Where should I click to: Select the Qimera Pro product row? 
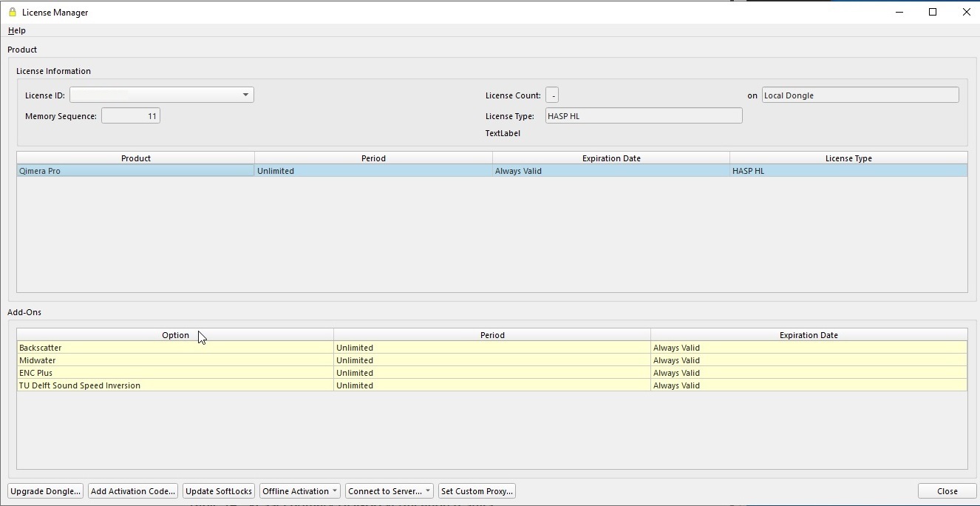pos(135,171)
